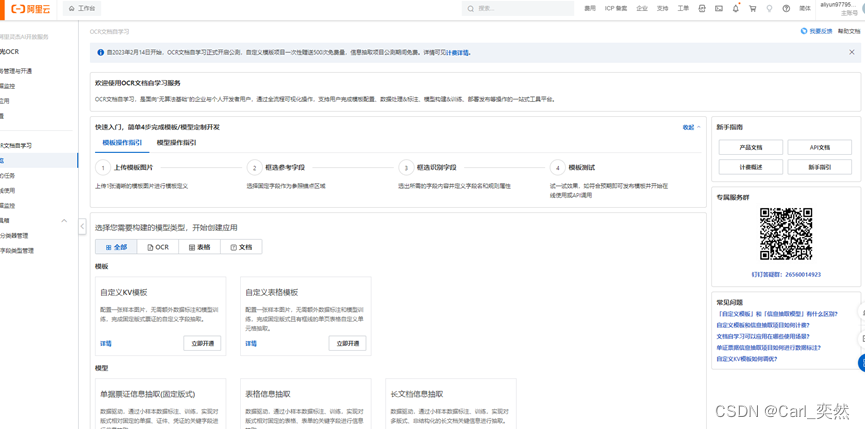The height and width of the screenshot is (429, 865).
Task: Open the 工作台 home button
Action: [82, 9]
